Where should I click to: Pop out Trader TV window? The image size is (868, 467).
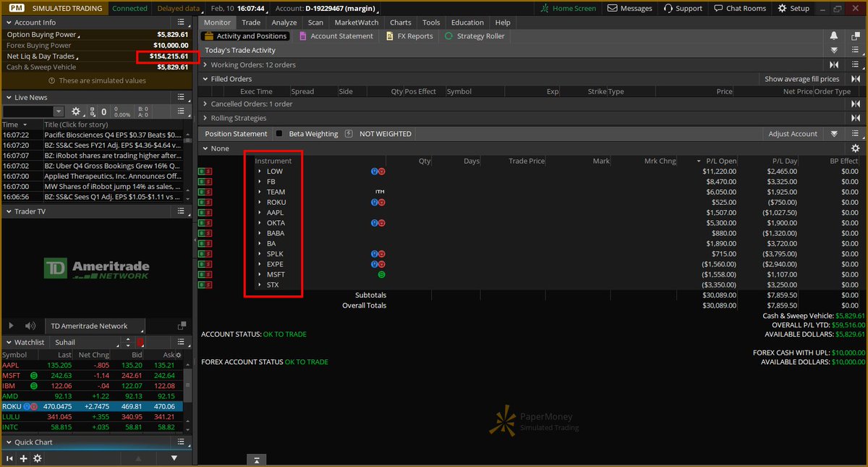pyautogui.click(x=182, y=326)
